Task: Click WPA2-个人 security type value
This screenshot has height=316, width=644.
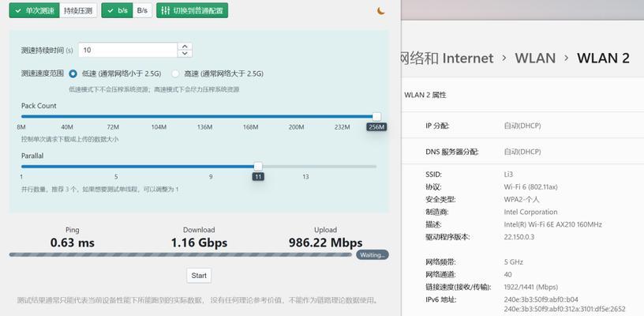Action: coord(522,199)
